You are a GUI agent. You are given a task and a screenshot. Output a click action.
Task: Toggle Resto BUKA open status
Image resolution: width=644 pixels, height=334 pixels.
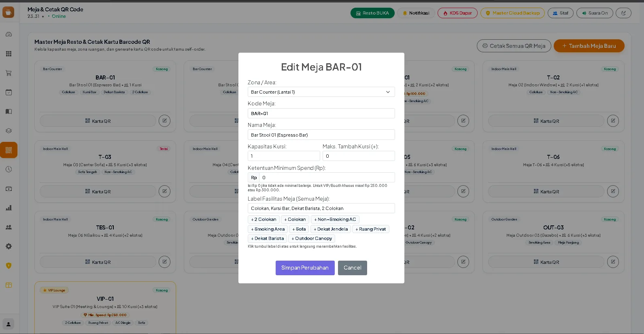pyautogui.click(x=372, y=13)
